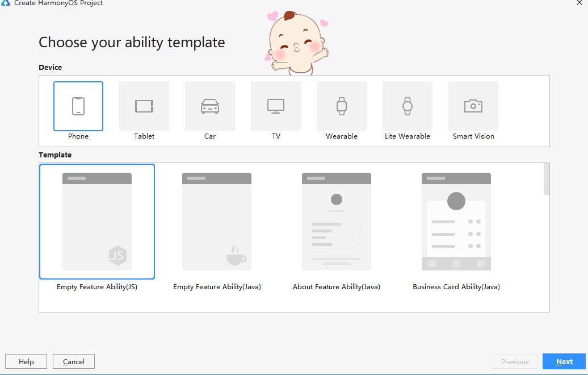Click the "Business Card Ability(Java)" label
Screen dimensions: 588x375
pyautogui.click(x=456, y=287)
